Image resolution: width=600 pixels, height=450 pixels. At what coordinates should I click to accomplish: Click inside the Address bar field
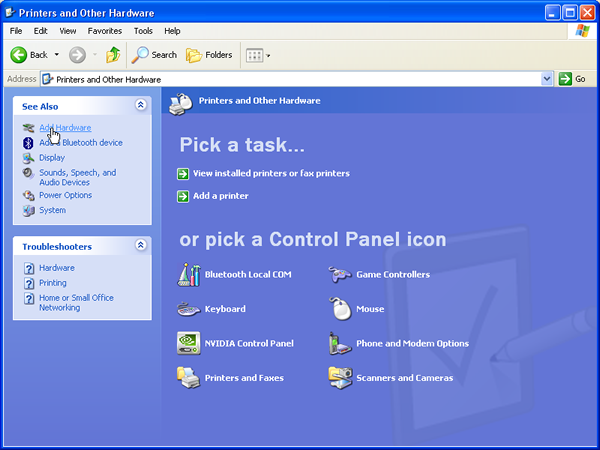coord(300,79)
